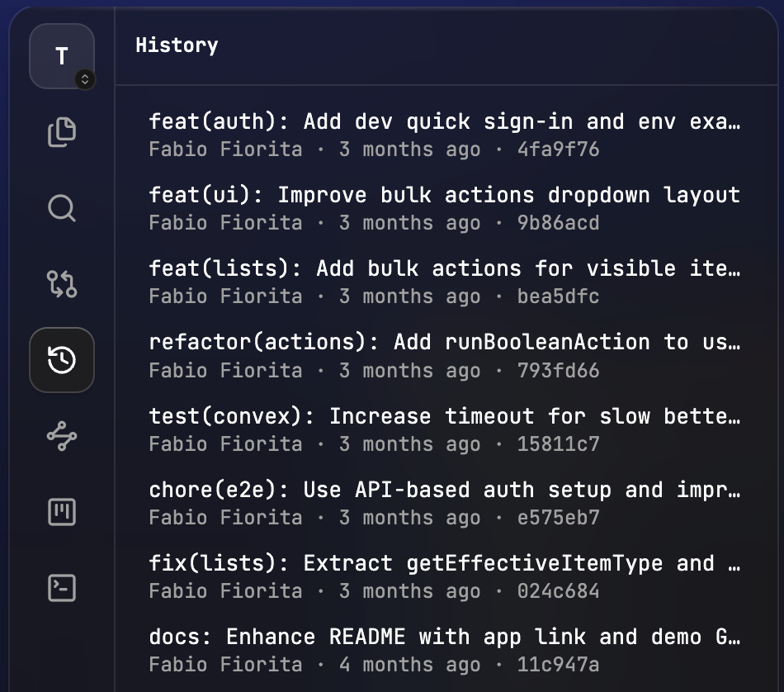Image resolution: width=784 pixels, height=692 pixels.
Task: Select commit "chore(e2e): Use API-based auth setup"
Action: 445,503
